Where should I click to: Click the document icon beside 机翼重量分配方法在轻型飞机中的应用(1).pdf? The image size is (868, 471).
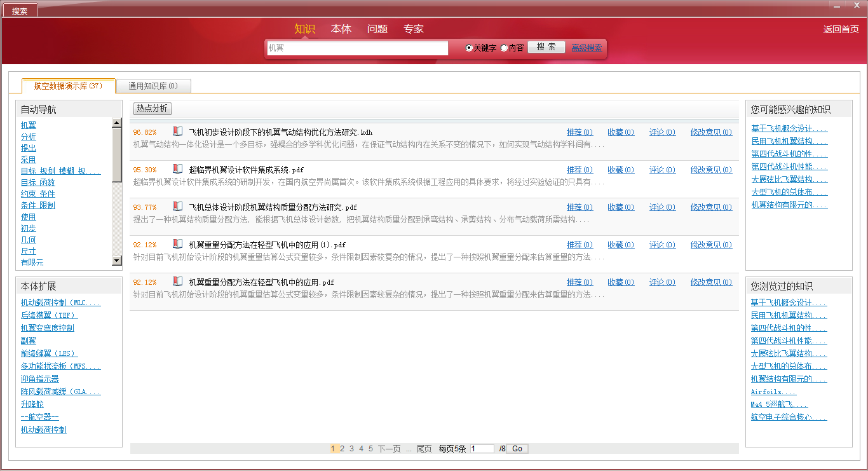(x=177, y=244)
